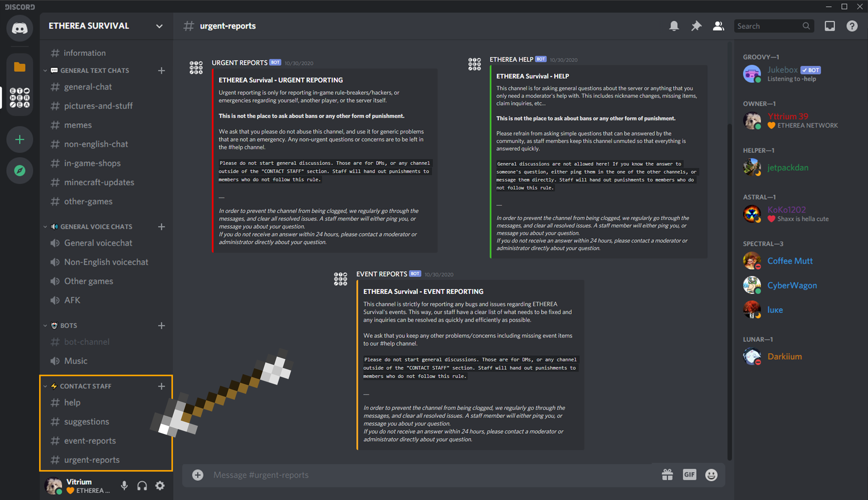Mute microphone in user panel
The height and width of the screenshot is (500, 868).
click(124, 485)
